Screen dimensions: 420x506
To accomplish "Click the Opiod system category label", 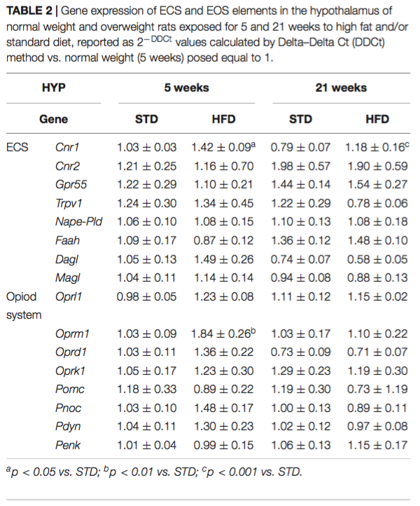I will coord(24,306).
